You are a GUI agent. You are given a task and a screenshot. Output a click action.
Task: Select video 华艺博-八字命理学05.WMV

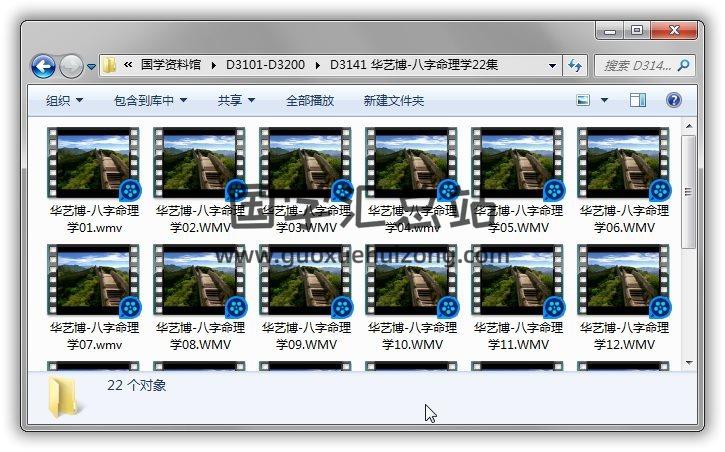click(518, 181)
